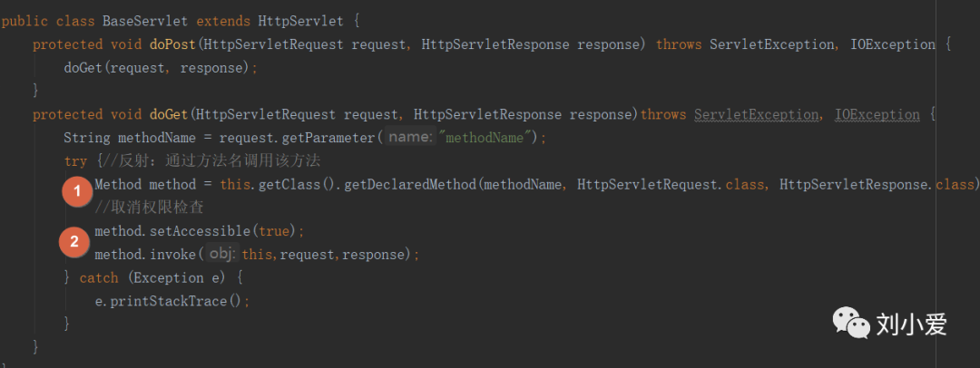Click the orange circle marker 2
The image size is (980, 368).
[75, 241]
